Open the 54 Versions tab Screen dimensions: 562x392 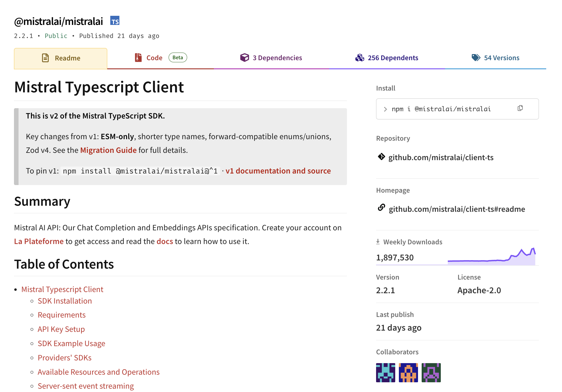(x=495, y=58)
